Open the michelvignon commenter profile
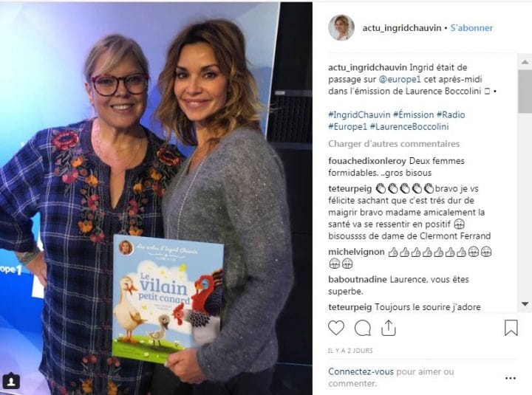The height and width of the screenshot is (395, 532). (x=356, y=252)
